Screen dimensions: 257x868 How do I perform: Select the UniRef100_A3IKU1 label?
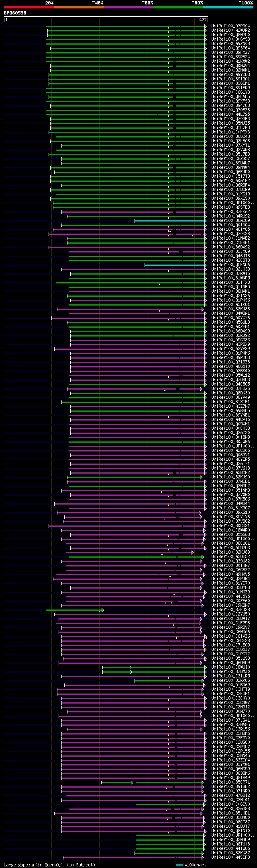tap(230, 305)
